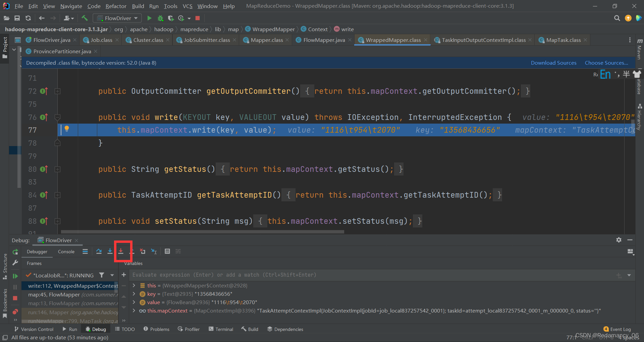Click the Force Step Into red arrow icon

tap(121, 251)
